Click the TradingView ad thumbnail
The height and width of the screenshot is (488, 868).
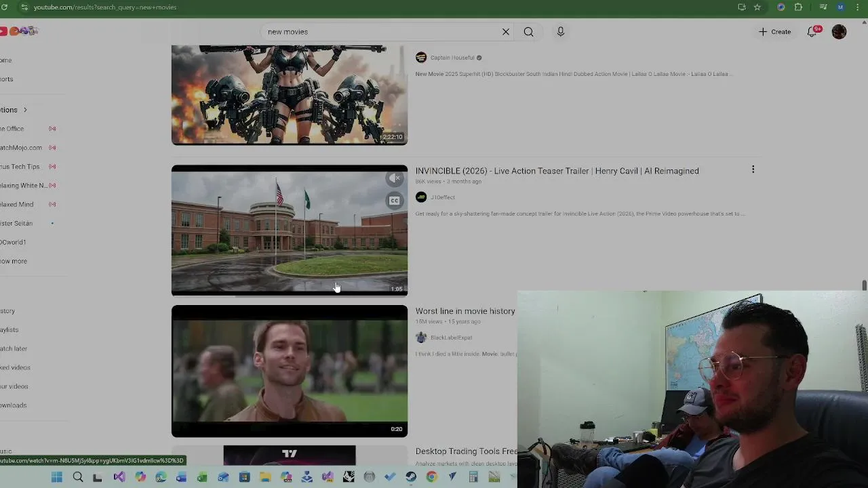pyautogui.click(x=290, y=455)
